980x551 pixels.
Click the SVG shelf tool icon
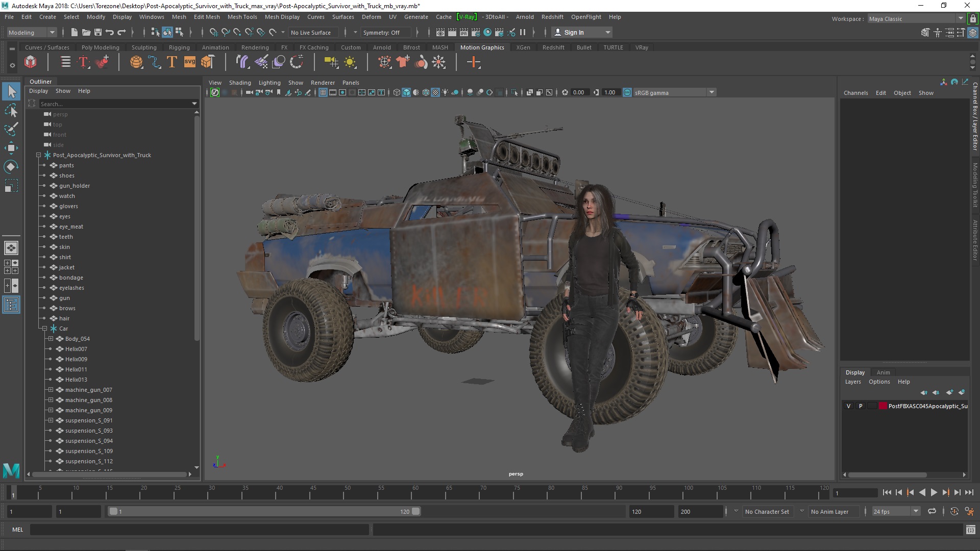click(x=189, y=62)
